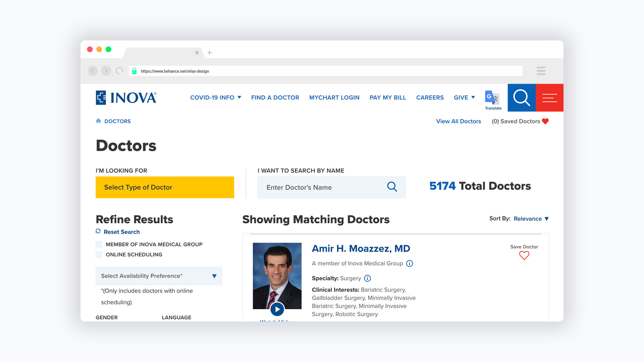Image resolution: width=644 pixels, height=362 pixels.
Task: Click the heart outline to save doctor
Action: coord(524,255)
